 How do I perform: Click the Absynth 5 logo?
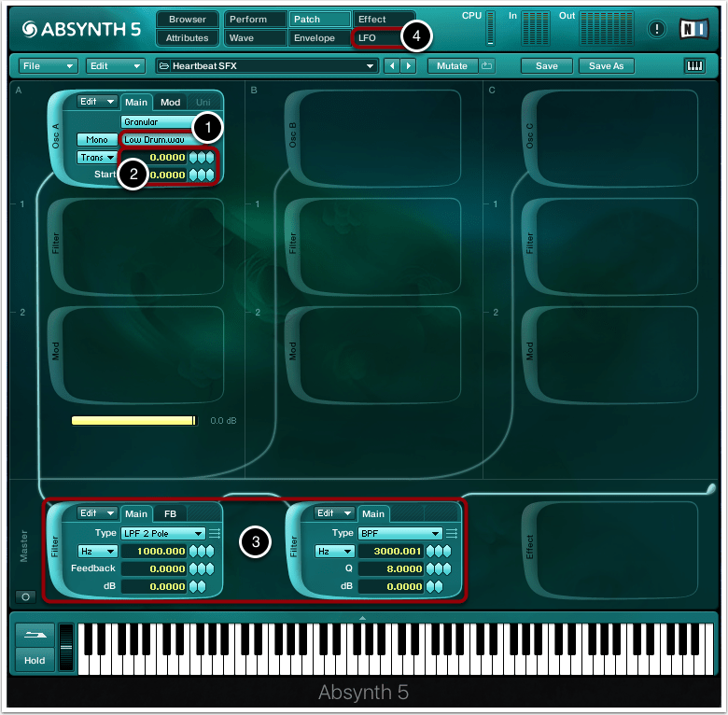click(81, 29)
